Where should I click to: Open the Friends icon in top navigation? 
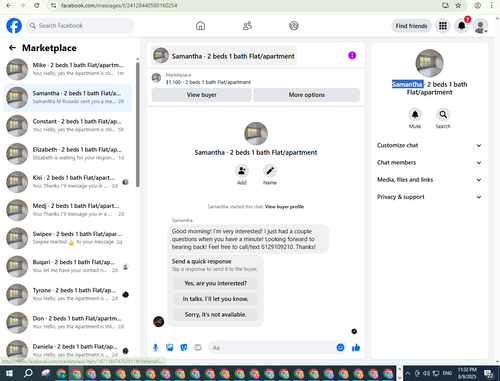[247, 26]
